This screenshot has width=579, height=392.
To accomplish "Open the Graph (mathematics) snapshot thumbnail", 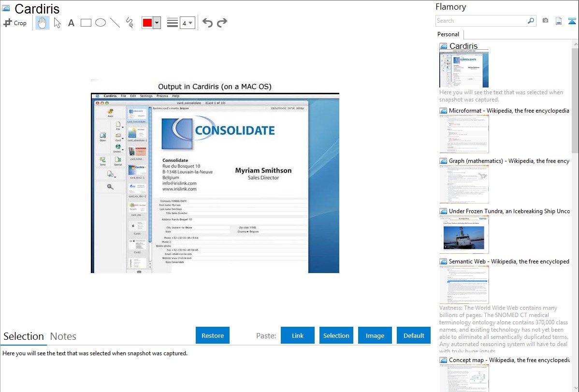I will click(x=464, y=184).
